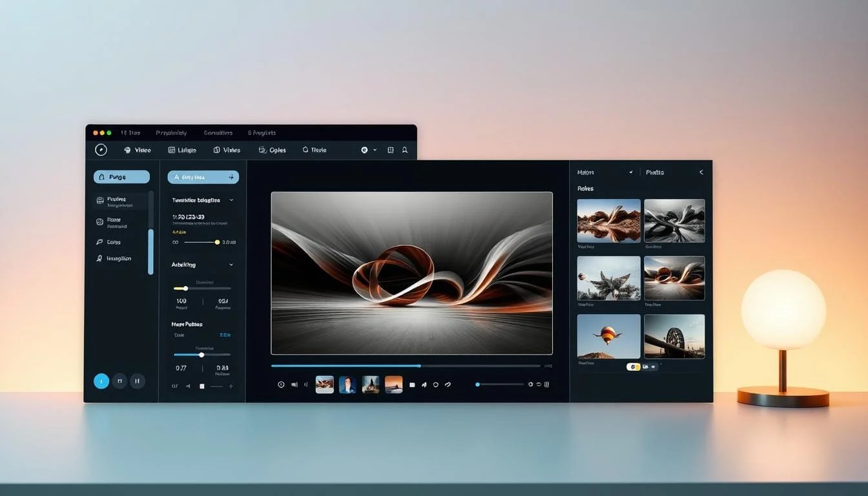Viewport: 868px width, 496px height.
Task: Open notifications bell icon in top toolbar
Action: (x=405, y=150)
